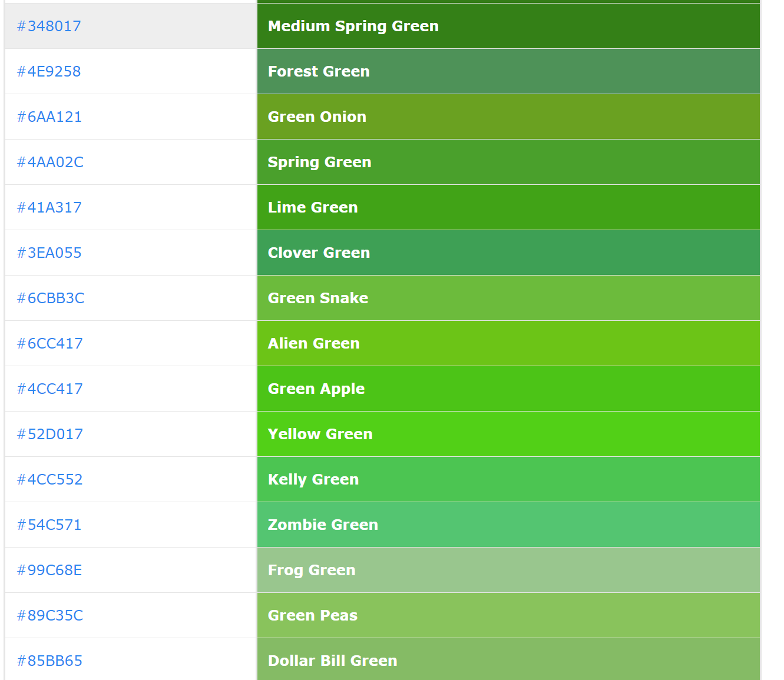
Task: Open the #6CBB3C hex code link
Action: 50,298
